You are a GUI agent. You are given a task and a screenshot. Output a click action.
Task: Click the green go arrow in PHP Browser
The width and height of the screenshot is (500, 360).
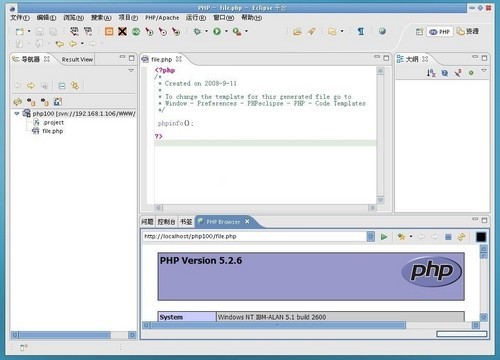coord(384,237)
